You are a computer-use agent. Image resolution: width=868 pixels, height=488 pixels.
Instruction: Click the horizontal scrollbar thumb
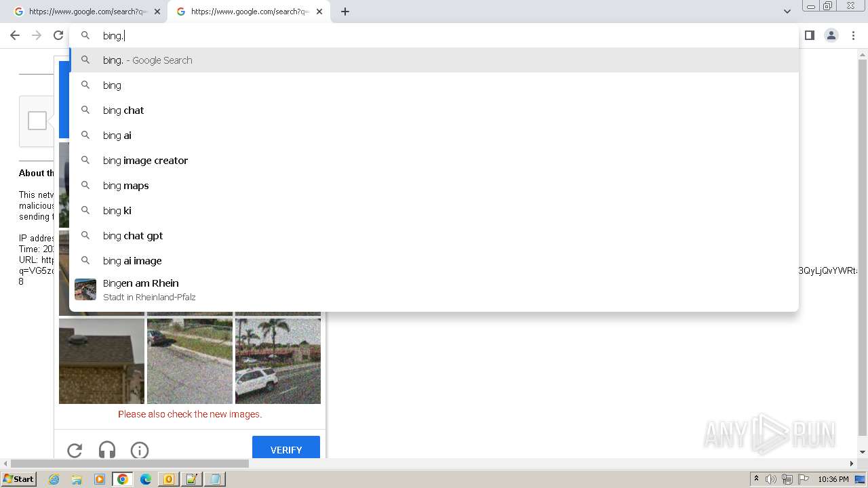pos(130,464)
